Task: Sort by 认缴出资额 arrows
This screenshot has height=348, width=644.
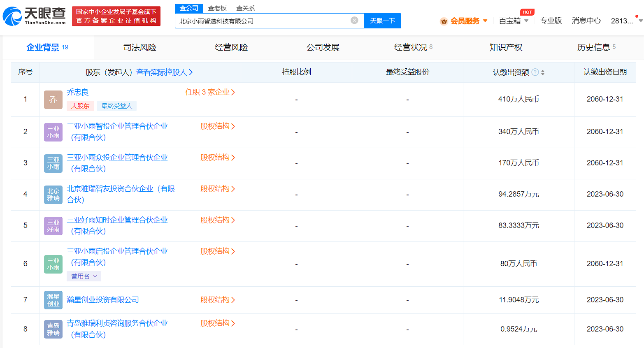Action: (543, 72)
